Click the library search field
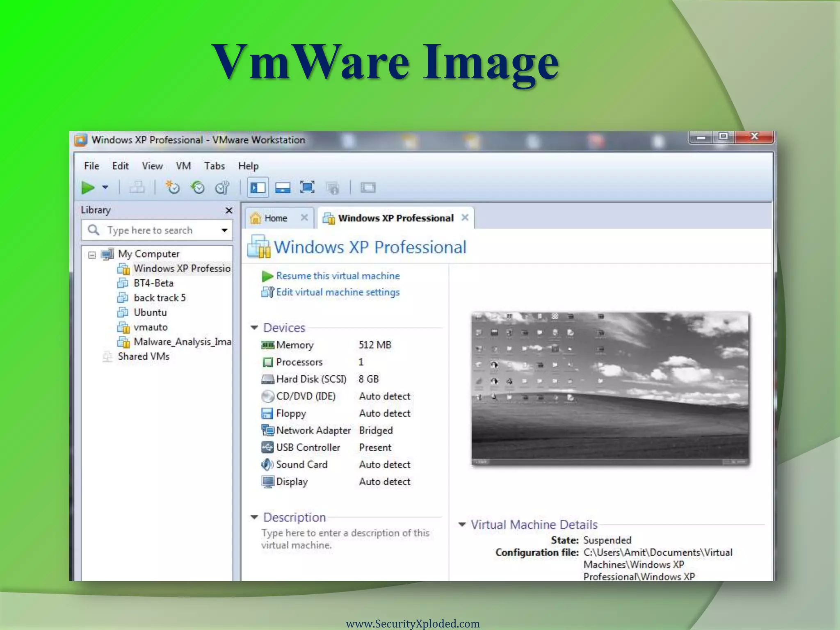 click(157, 230)
